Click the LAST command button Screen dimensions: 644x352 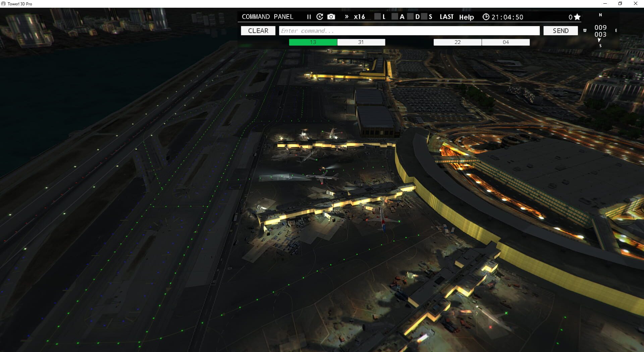click(446, 16)
